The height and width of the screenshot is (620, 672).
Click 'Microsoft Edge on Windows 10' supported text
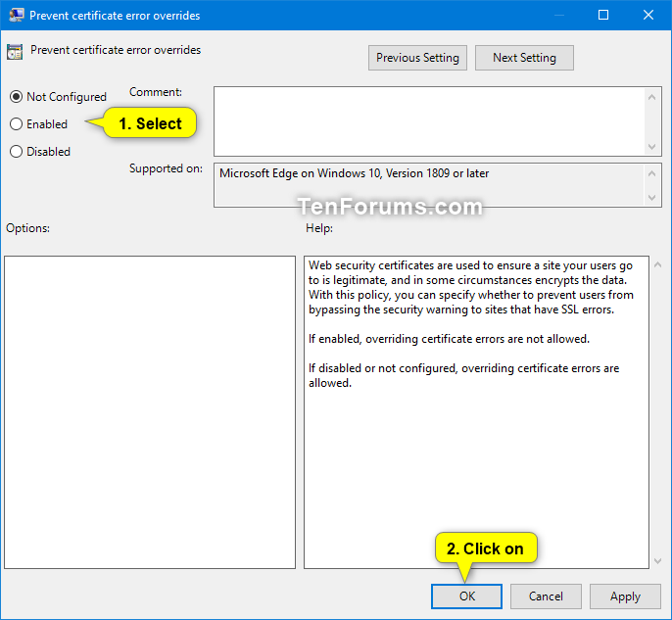(354, 173)
